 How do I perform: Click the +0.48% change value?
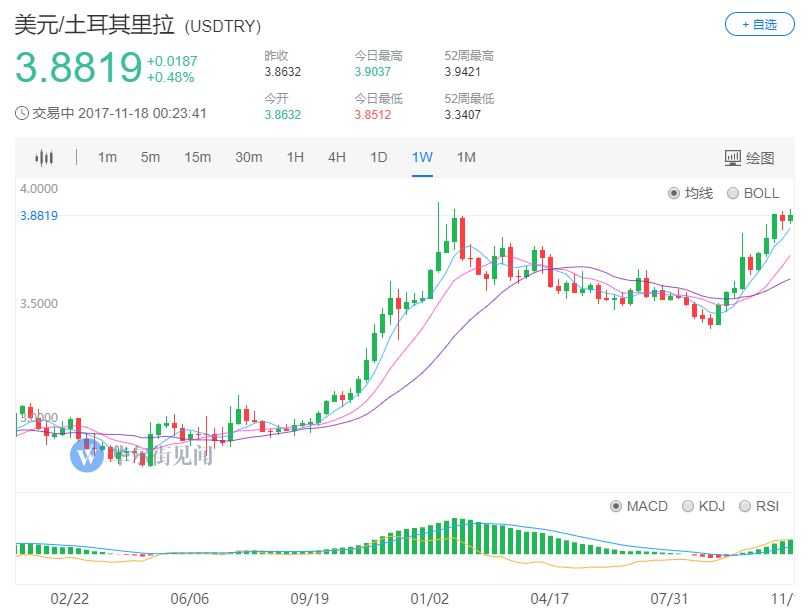pos(171,77)
